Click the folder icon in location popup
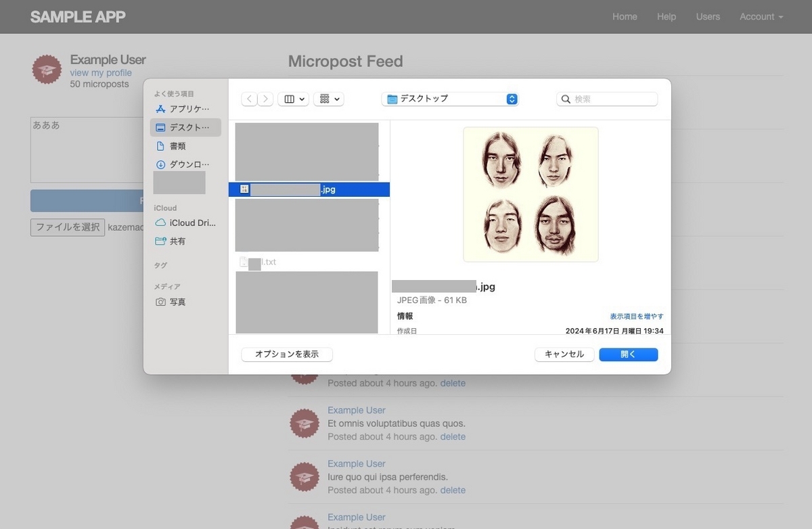 (392, 99)
